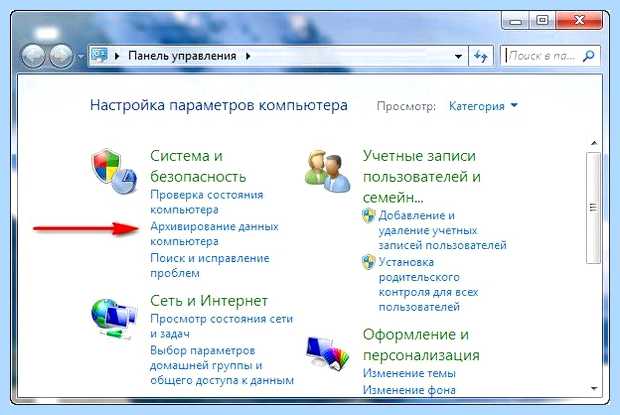Click the Просмотр: label
This screenshot has height=415, width=620.
pos(406,106)
